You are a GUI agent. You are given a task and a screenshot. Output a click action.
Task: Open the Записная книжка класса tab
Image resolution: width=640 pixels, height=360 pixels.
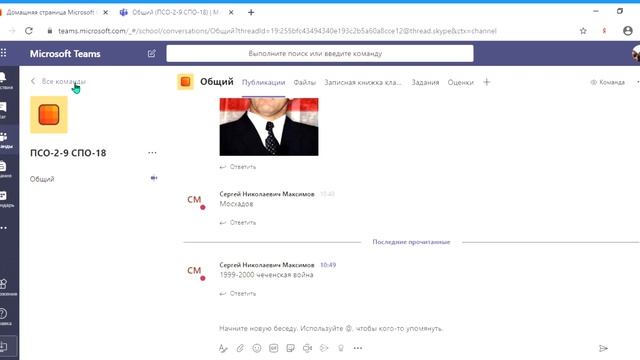click(363, 82)
